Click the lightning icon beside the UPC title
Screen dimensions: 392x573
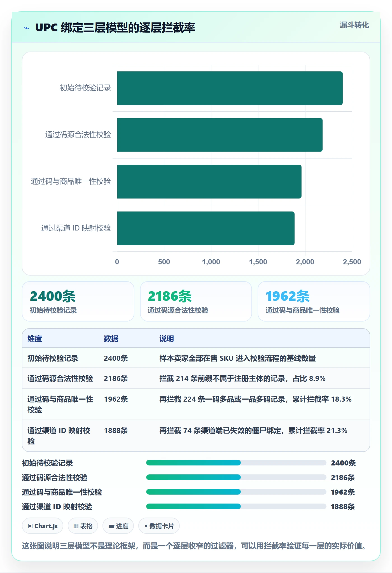coord(27,28)
